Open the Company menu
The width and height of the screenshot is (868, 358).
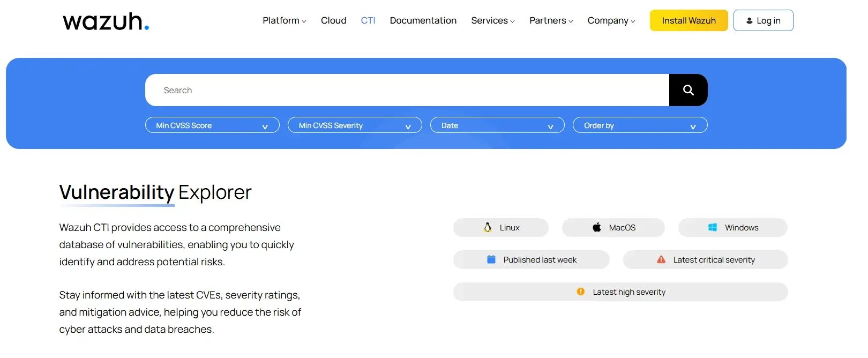point(611,20)
